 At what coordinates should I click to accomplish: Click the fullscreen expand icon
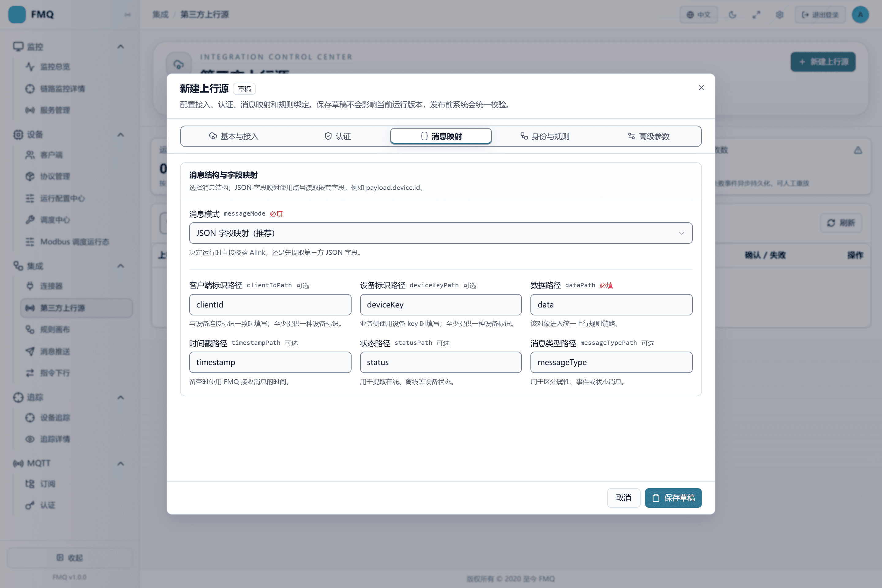tap(756, 15)
